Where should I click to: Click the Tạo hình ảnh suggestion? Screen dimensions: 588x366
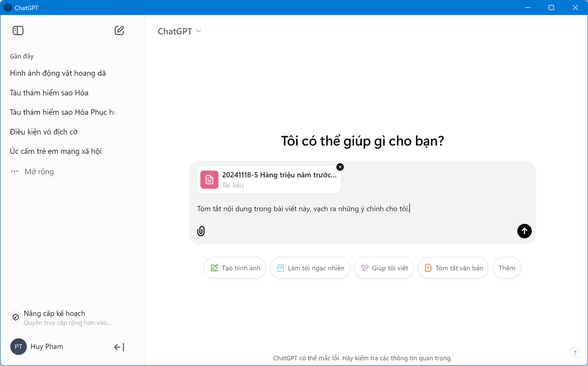tap(235, 268)
